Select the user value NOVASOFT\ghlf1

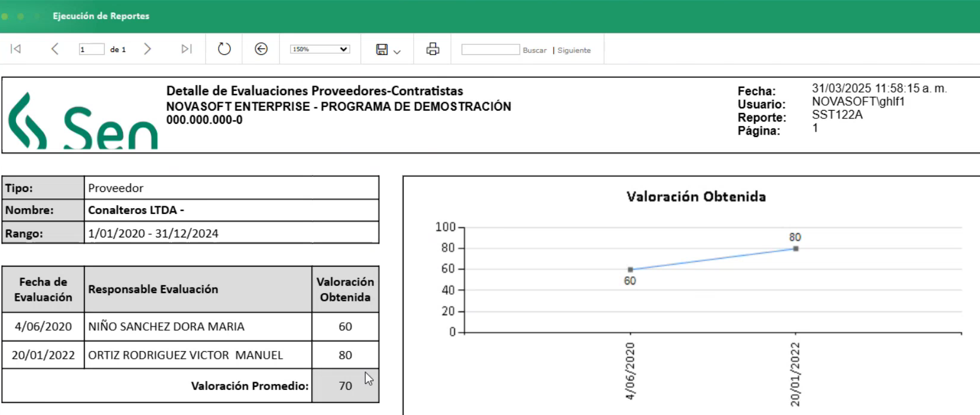tap(858, 102)
